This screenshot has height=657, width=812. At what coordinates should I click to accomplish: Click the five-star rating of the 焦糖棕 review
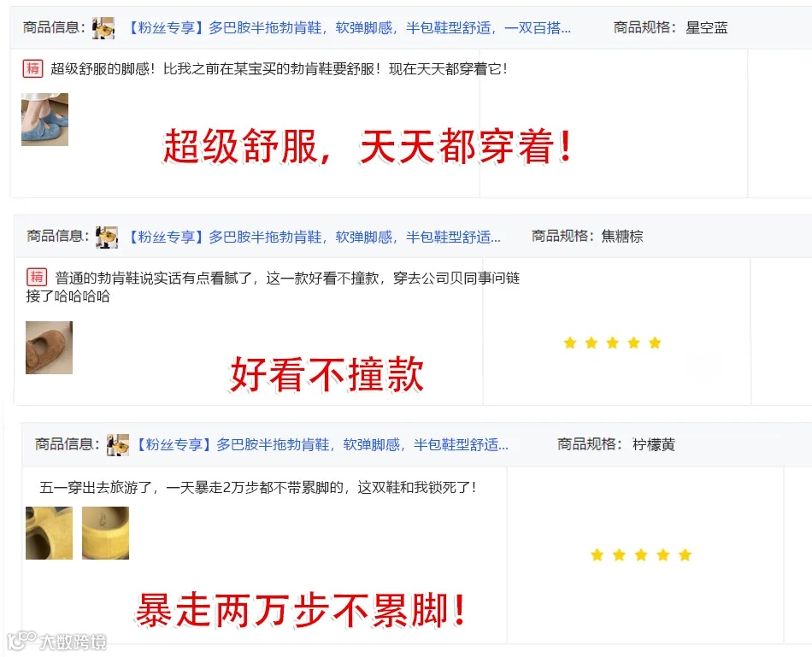coord(612,343)
